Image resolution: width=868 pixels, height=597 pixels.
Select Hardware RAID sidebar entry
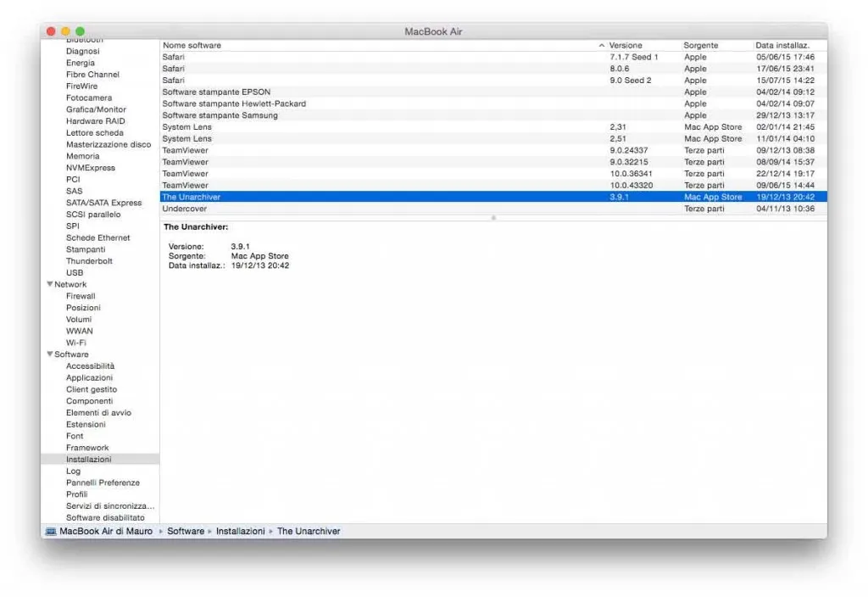[95, 120]
